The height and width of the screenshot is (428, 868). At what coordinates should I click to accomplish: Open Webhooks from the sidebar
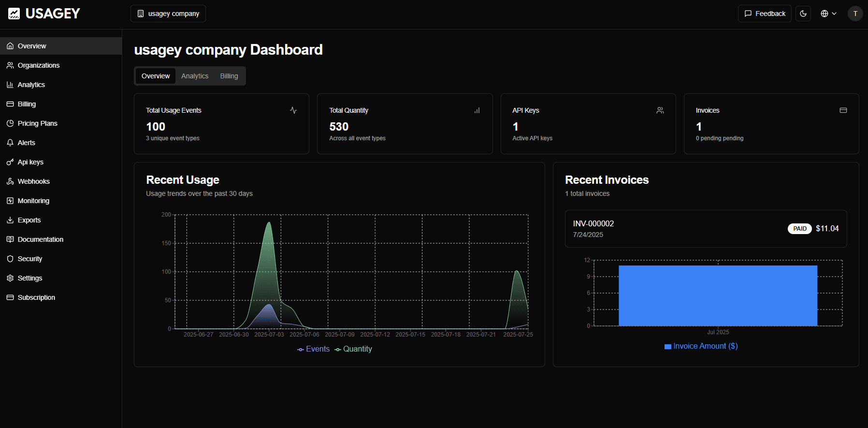click(x=33, y=181)
